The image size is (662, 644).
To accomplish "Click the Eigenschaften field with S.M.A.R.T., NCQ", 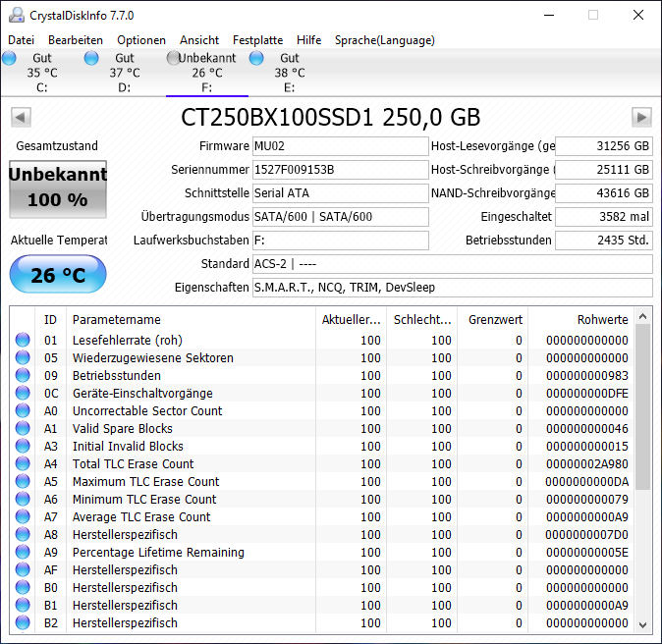I will pyautogui.click(x=453, y=288).
